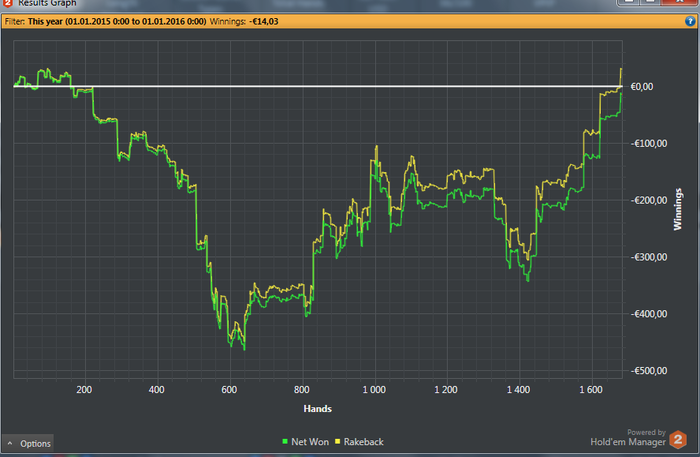Click the Results Graph window title
The height and width of the screenshot is (457, 700).
pyautogui.click(x=47, y=3)
